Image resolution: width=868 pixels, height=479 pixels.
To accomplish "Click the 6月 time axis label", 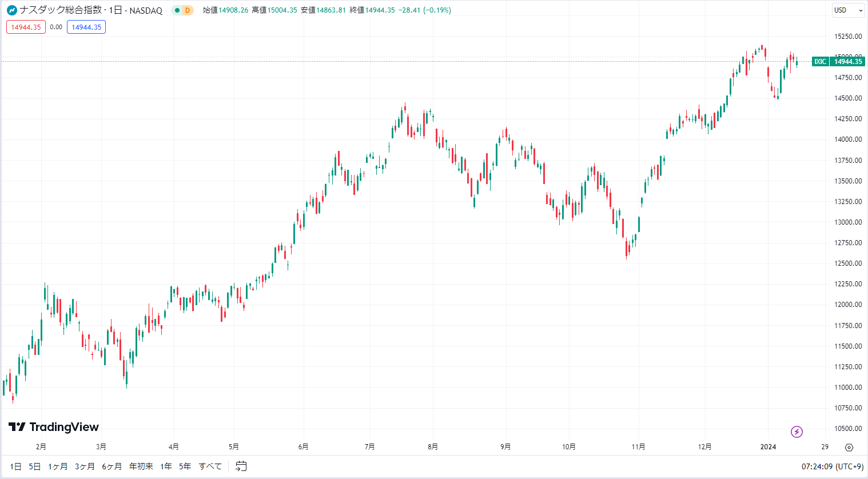I will 304,447.
